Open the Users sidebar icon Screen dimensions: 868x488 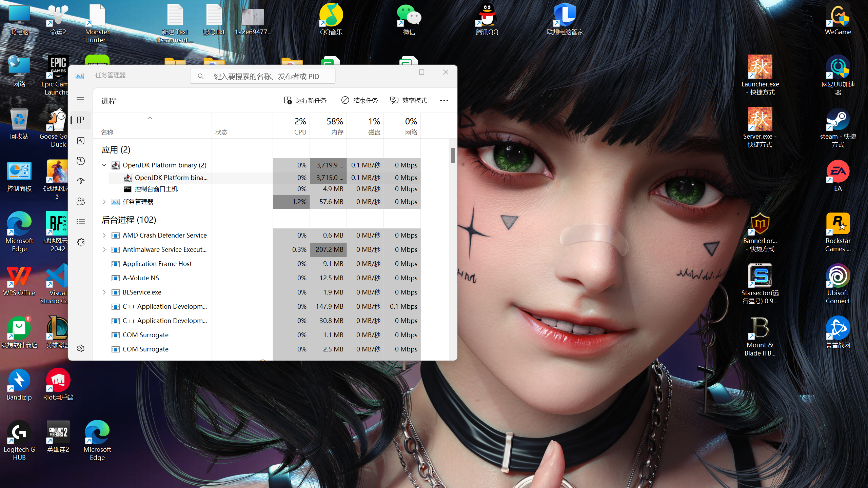[81, 202]
